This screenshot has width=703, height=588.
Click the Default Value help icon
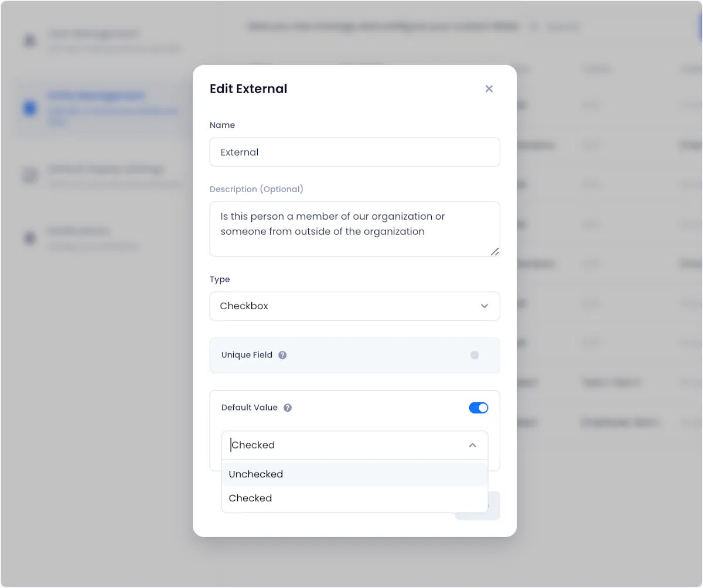(288, 408)
